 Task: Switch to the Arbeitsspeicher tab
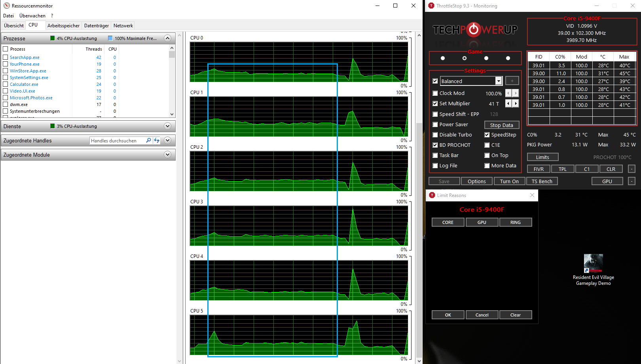pyautogui.click(x=63, y=26)
